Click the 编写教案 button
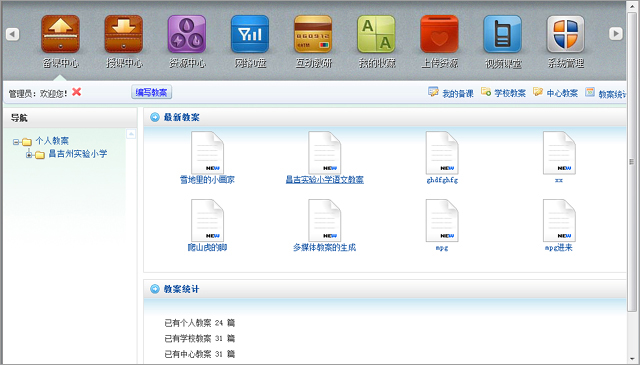The height and width of the screenshot is (365, 640). 151,92
